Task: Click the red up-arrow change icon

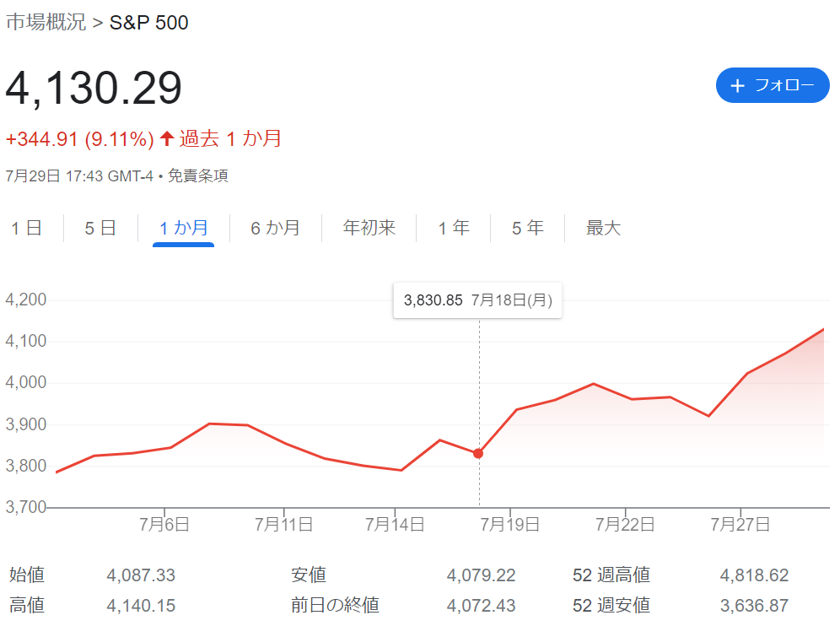Action: 167,138
